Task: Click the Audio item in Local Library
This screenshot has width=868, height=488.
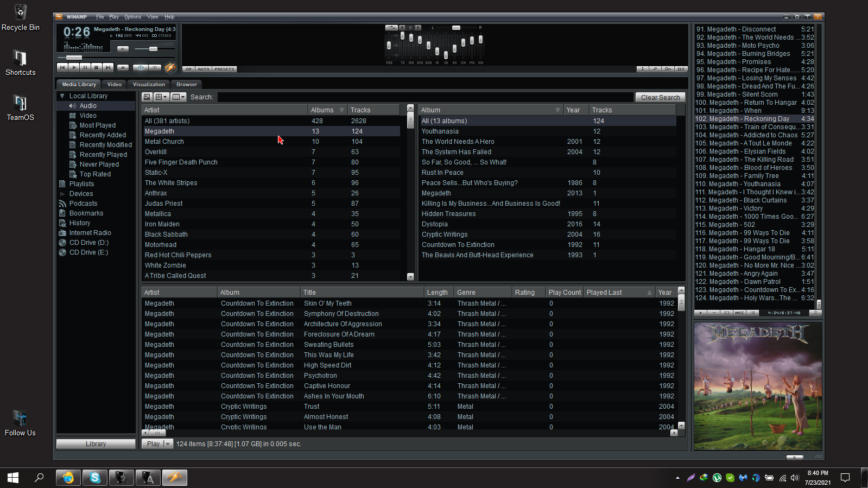Action: tap(88, 106)
